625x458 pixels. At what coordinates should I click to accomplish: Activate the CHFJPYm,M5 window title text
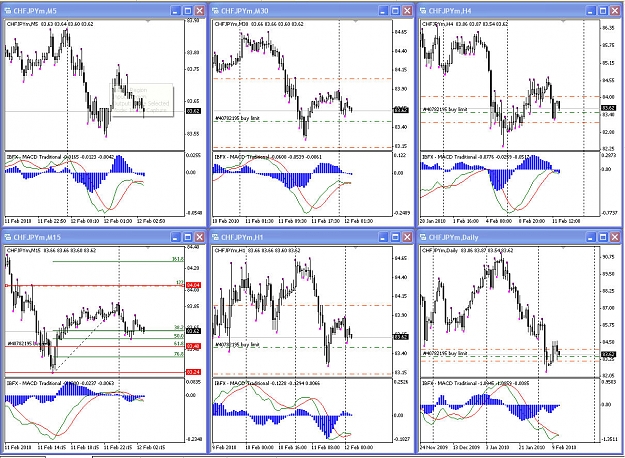pyautogui.click(x=35, y=11)
